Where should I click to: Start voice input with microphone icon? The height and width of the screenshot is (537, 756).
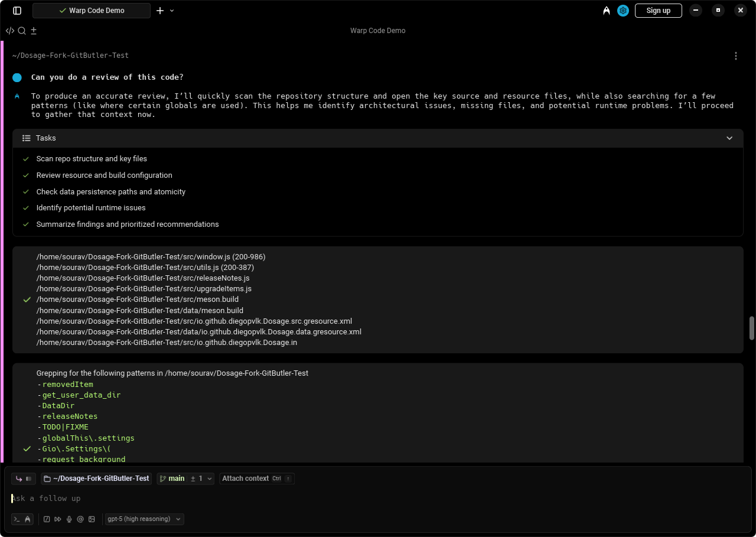(69, 519)
